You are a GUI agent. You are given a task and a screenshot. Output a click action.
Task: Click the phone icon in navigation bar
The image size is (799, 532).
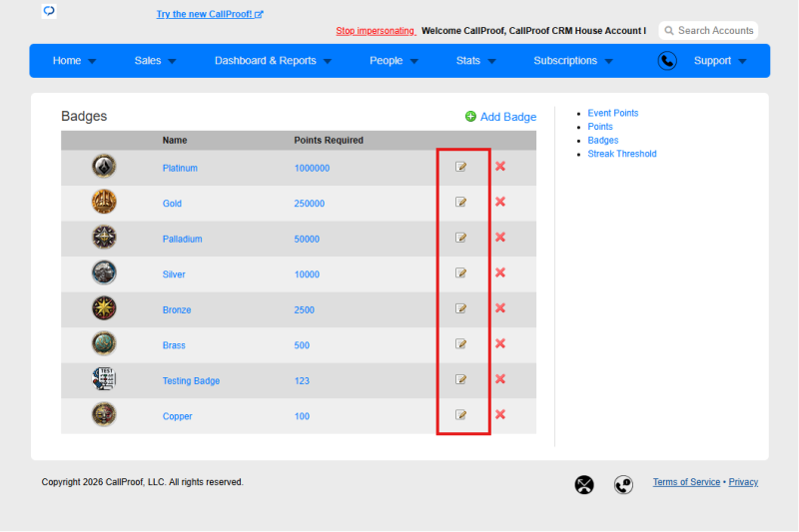667,61
